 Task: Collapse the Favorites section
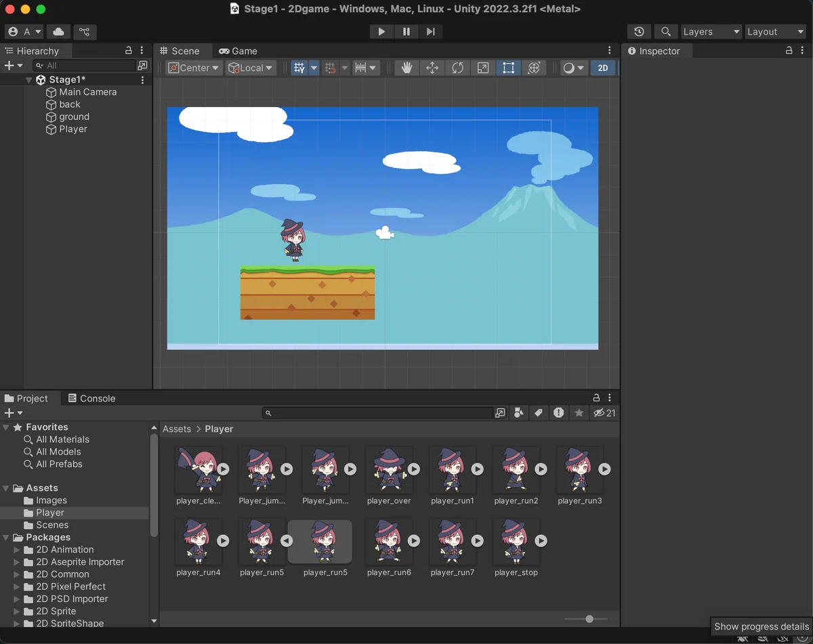(x=6, y=427)
